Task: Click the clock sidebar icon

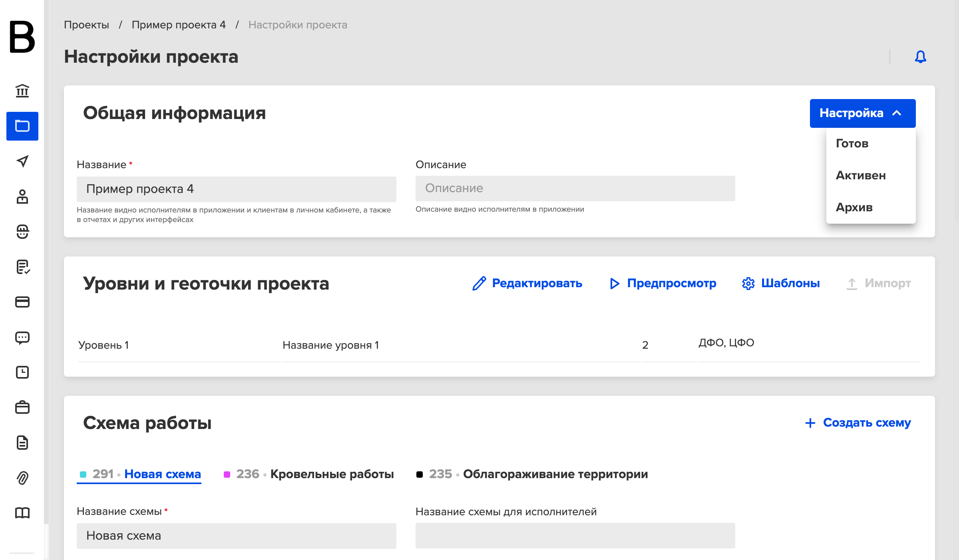Action: [x=22, y=372]
